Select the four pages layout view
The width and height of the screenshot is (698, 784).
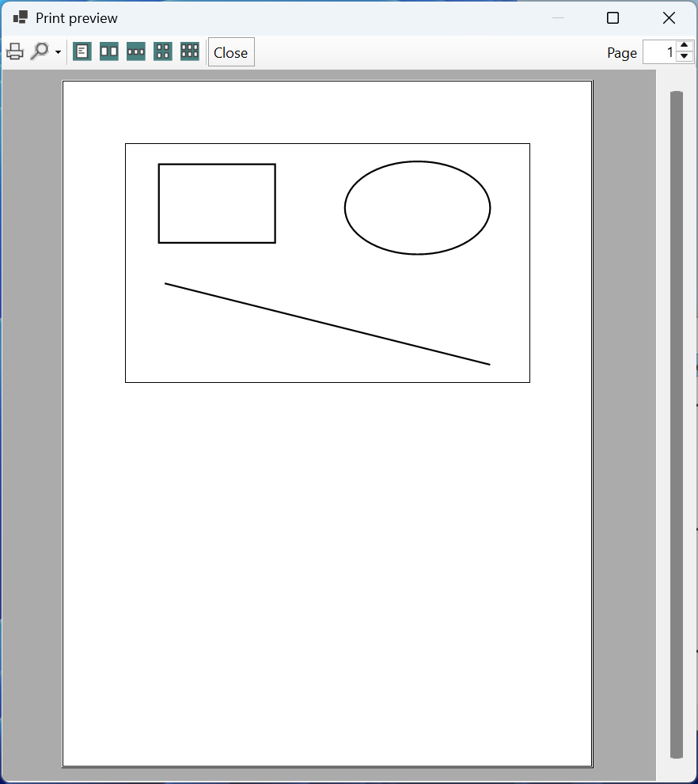(162, 51)
